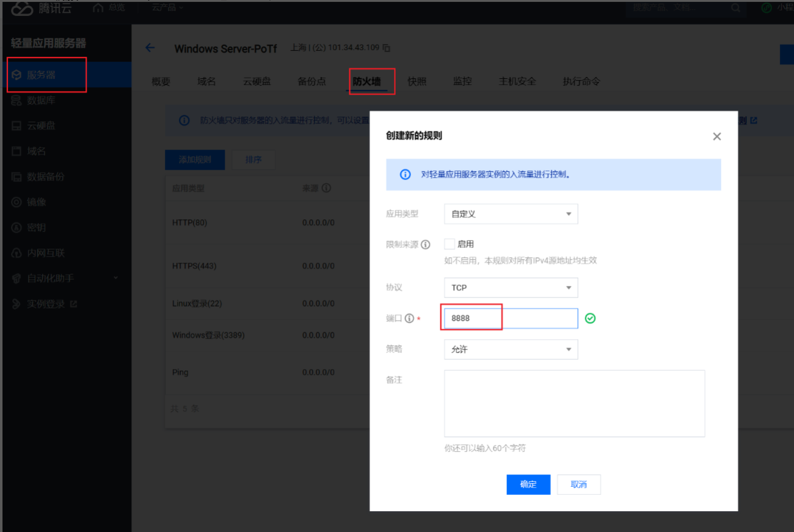Click the back arrow next to server name
The width and height of the screenshot is (794, 532).
tap(150, 48)
